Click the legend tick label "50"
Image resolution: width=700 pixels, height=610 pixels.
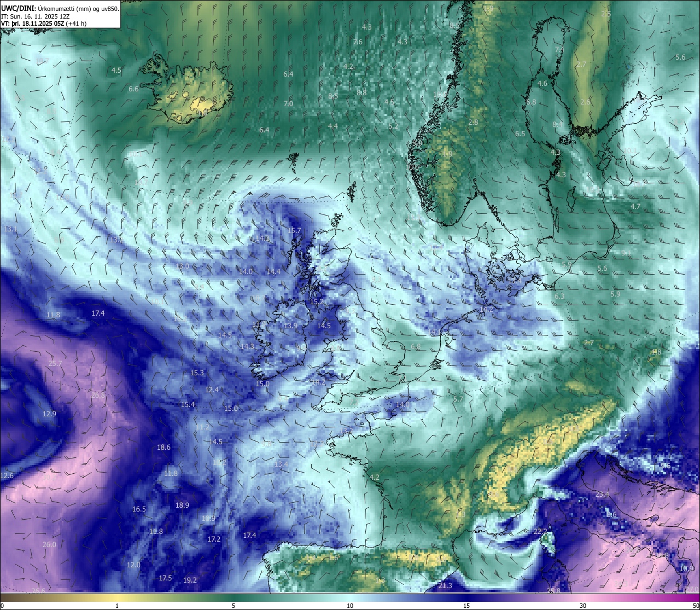(x=696, y=606)
